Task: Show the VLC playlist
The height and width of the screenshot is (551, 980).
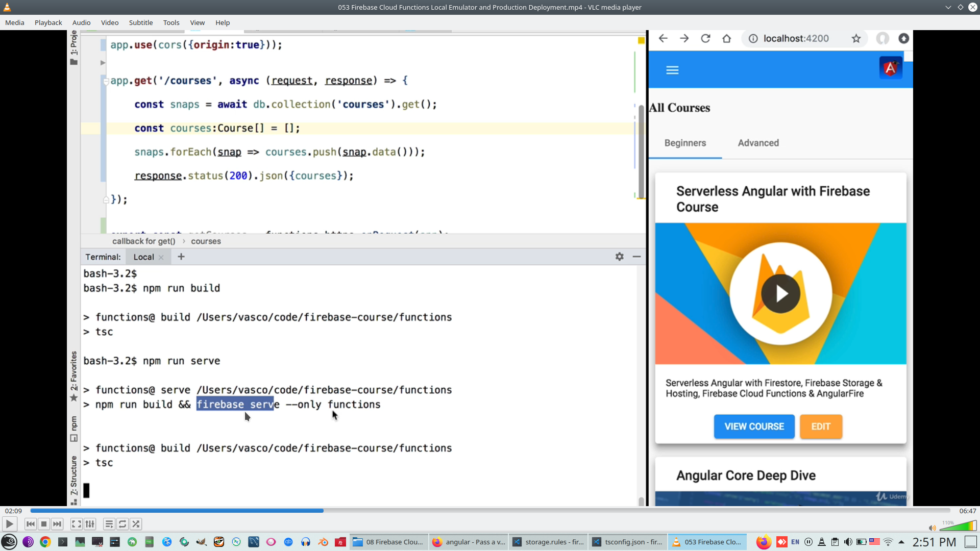Action: click(109, 524)
